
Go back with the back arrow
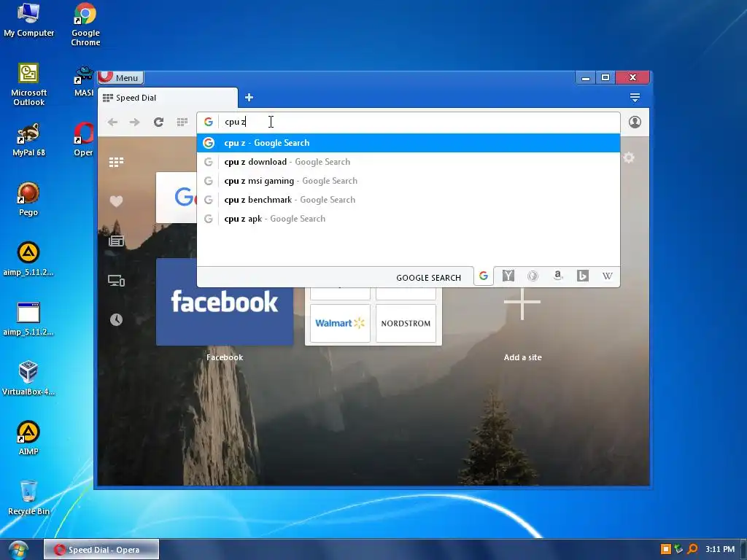[112, 122]
